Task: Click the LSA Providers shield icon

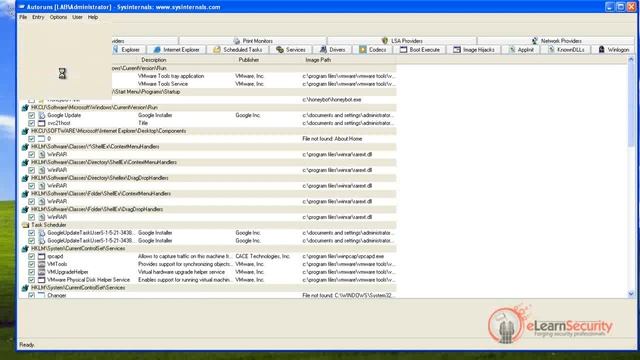Action: [384, 41]
